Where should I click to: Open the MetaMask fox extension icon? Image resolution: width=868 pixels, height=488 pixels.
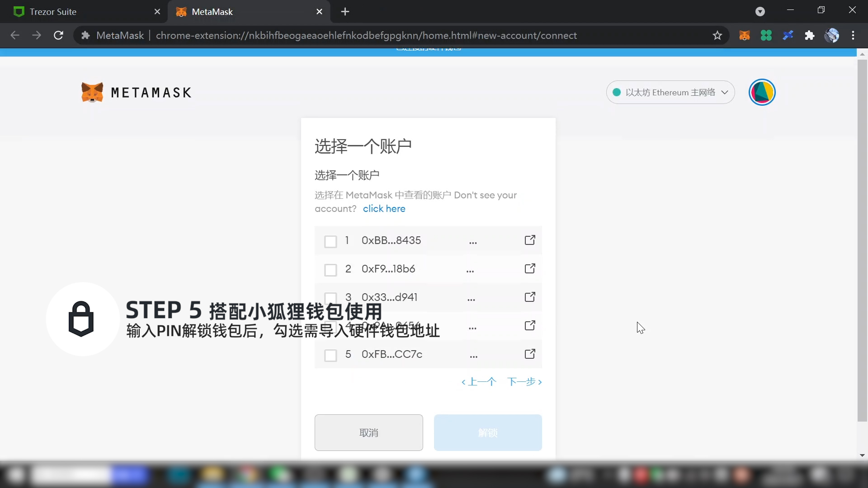point(744,35)
